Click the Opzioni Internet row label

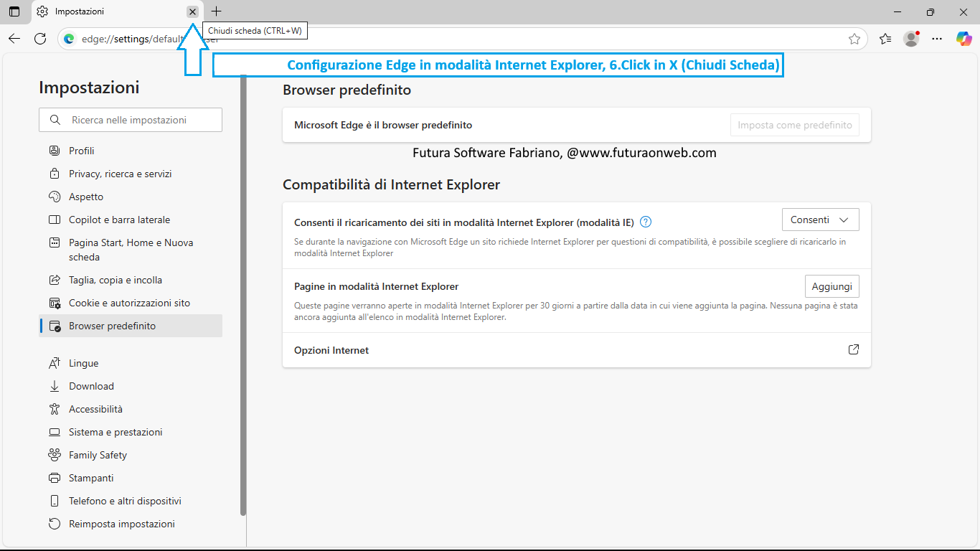(x=331, y=350)
